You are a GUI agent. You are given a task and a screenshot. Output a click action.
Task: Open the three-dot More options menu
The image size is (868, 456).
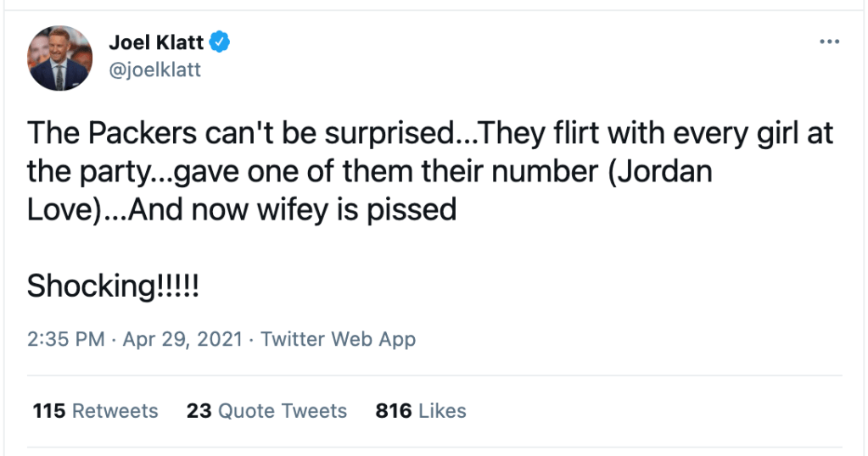[828, 42]
